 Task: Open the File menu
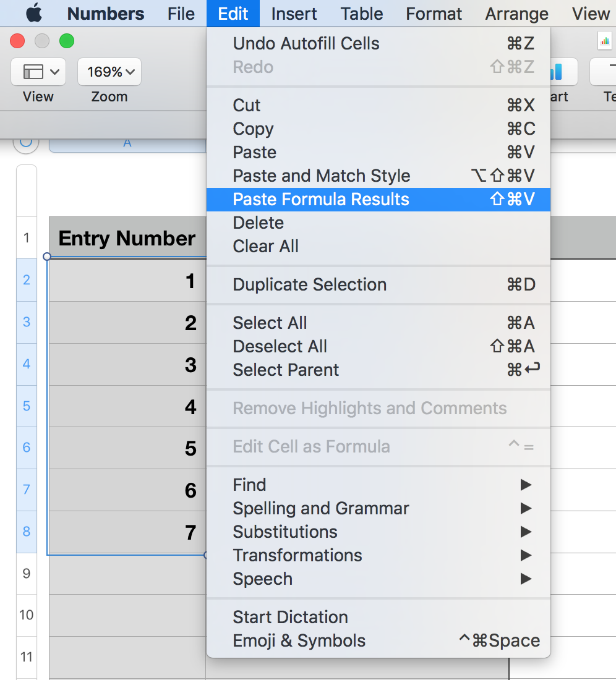click(x=181, y=14)
